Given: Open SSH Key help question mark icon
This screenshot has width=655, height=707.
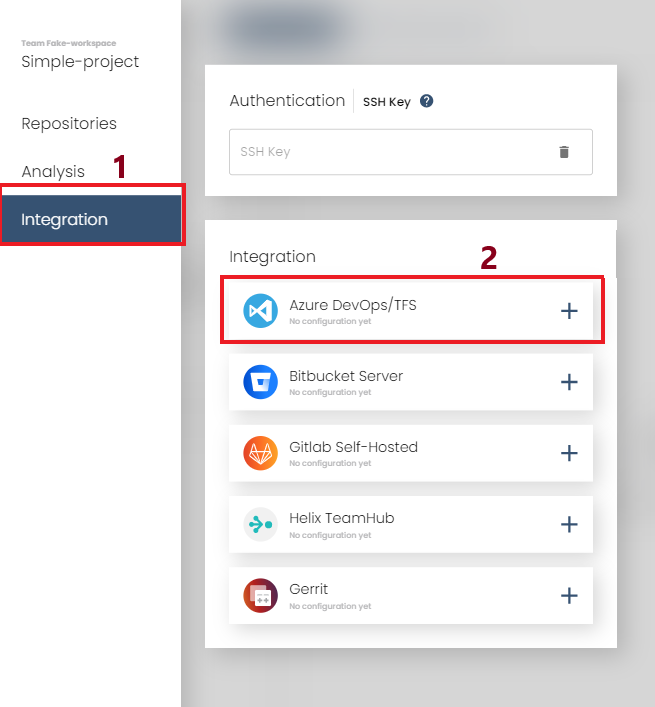Looking at the screenshot, I should click(x=426, y=101).
